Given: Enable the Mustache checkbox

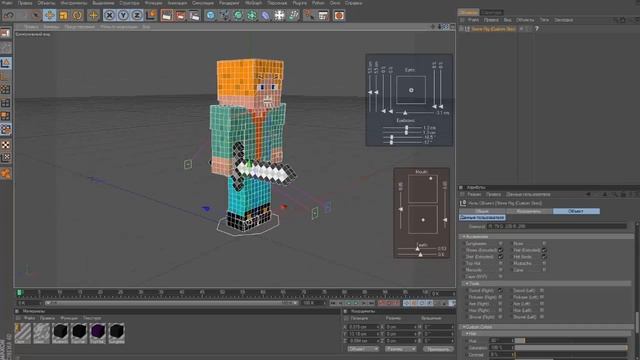Looking at the screenshot, I should (544, 263).
